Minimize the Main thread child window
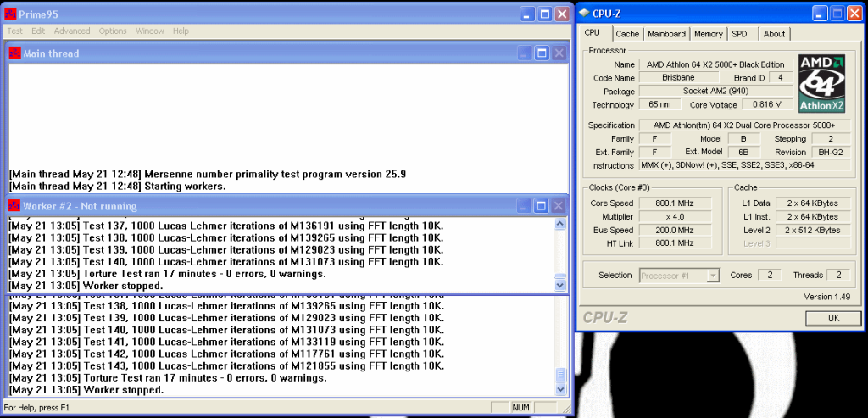This screenshot has height=418, width=868. click(525, 53)
